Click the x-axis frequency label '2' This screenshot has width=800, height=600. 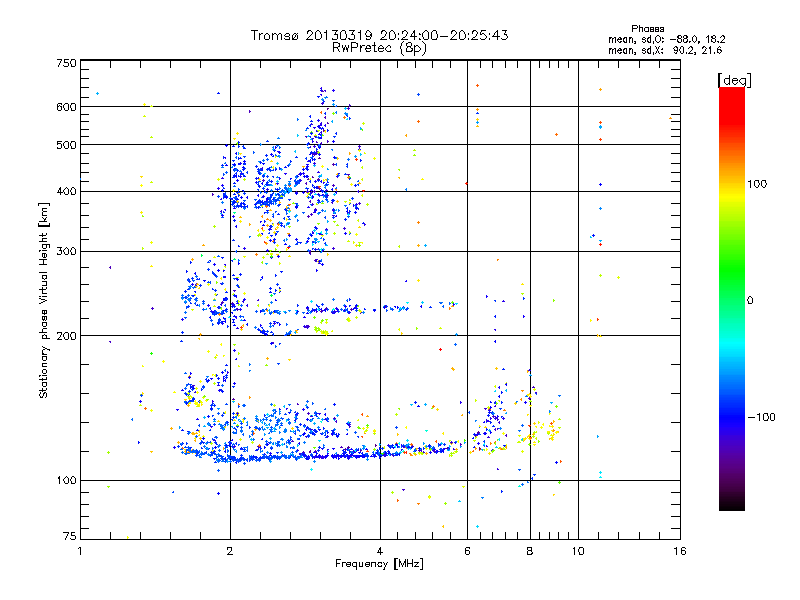pyautogui.click(x=230, y=551)
